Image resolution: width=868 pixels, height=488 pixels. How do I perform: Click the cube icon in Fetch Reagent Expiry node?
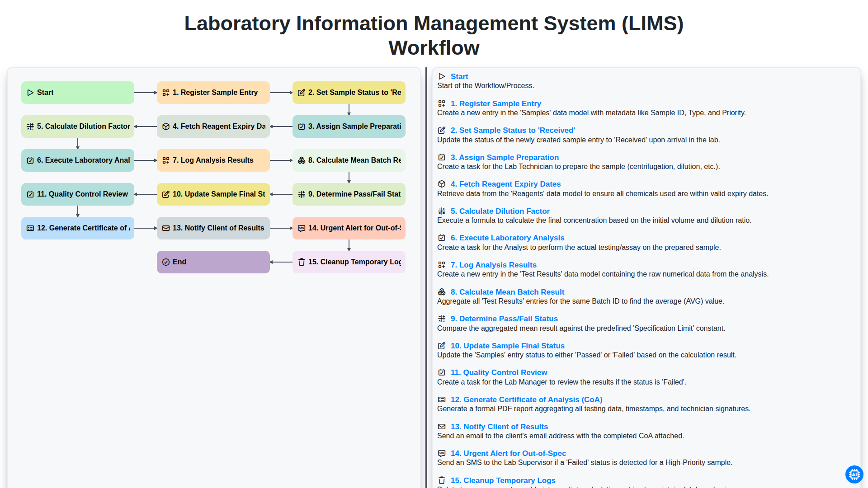[166, 127]
